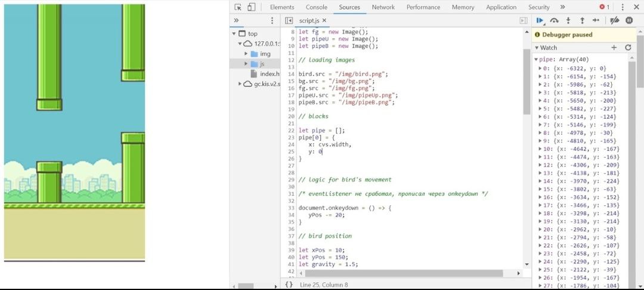Toggle the file navigator sidebar icon
The image size is (644, 290).
[x=289, y=20]
